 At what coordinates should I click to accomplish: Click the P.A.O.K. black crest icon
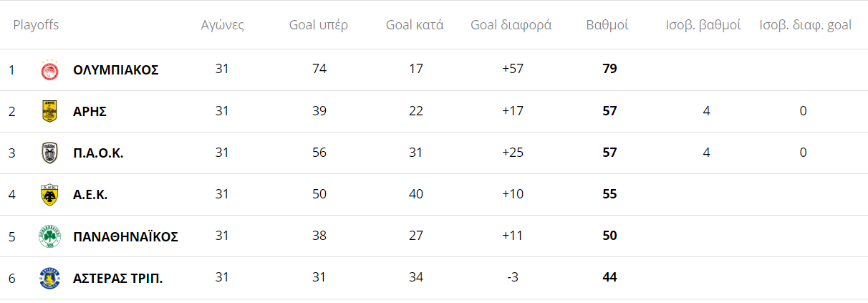(49, 153)
